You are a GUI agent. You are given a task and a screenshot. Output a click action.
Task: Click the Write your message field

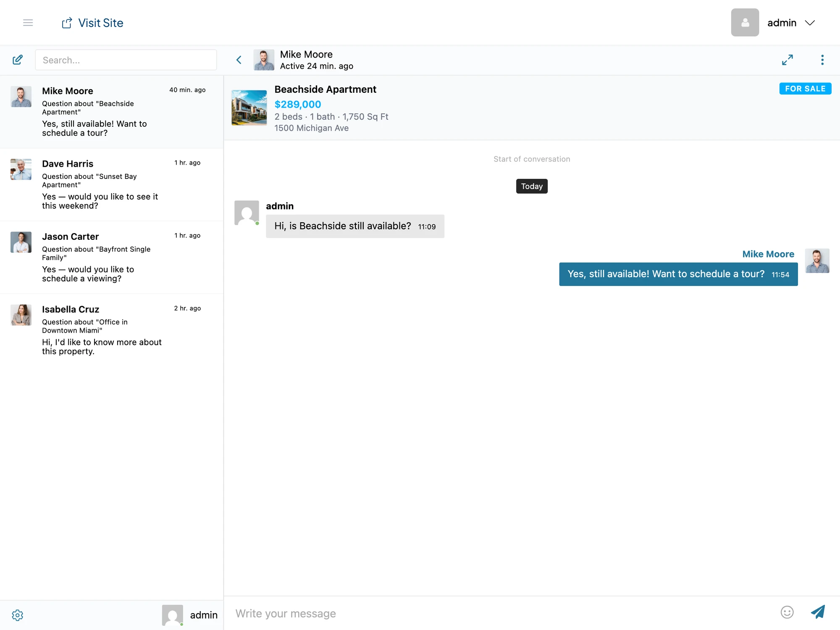(502, 614)
